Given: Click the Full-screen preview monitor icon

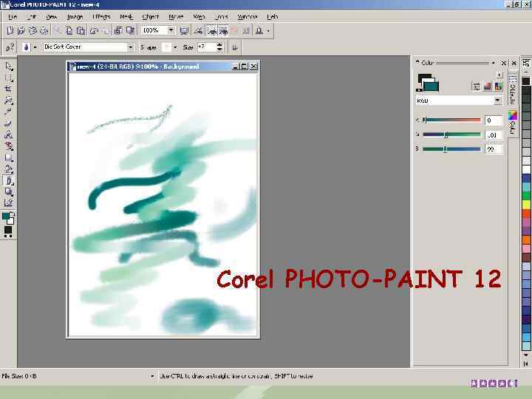Looking at the screenshot, I should coord(184,31).
